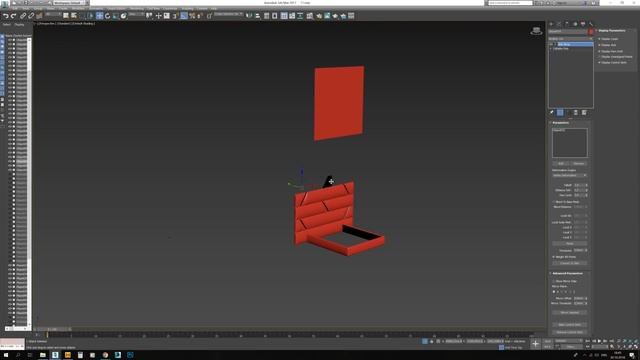Click the Convert to Skin button
The height and width of the screenshot is (360, 640).
tap(570, 263)
